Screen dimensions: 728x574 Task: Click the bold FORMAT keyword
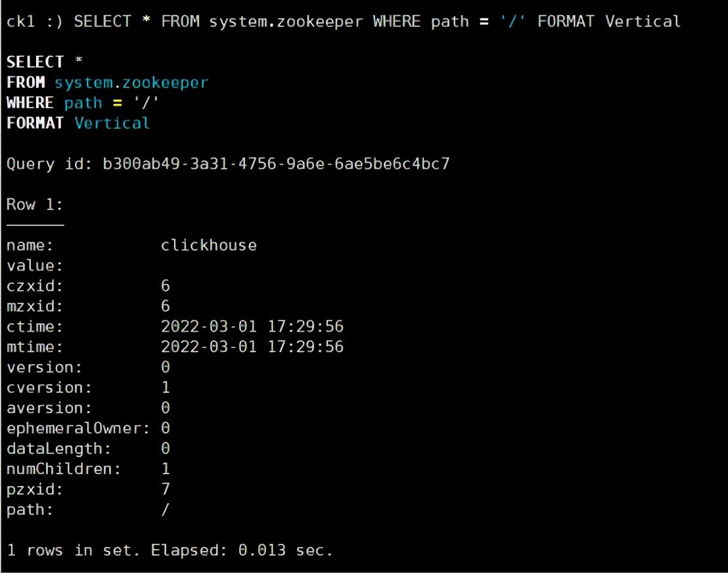click(x=35, y=123)
